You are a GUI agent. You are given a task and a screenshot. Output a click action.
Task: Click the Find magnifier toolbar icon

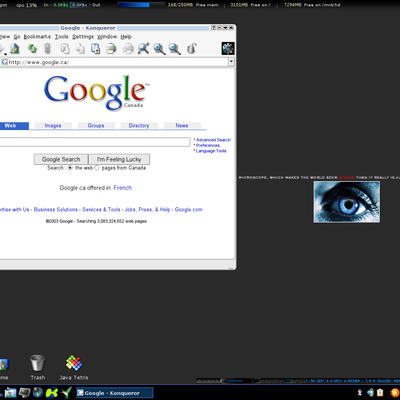[144, 49]
